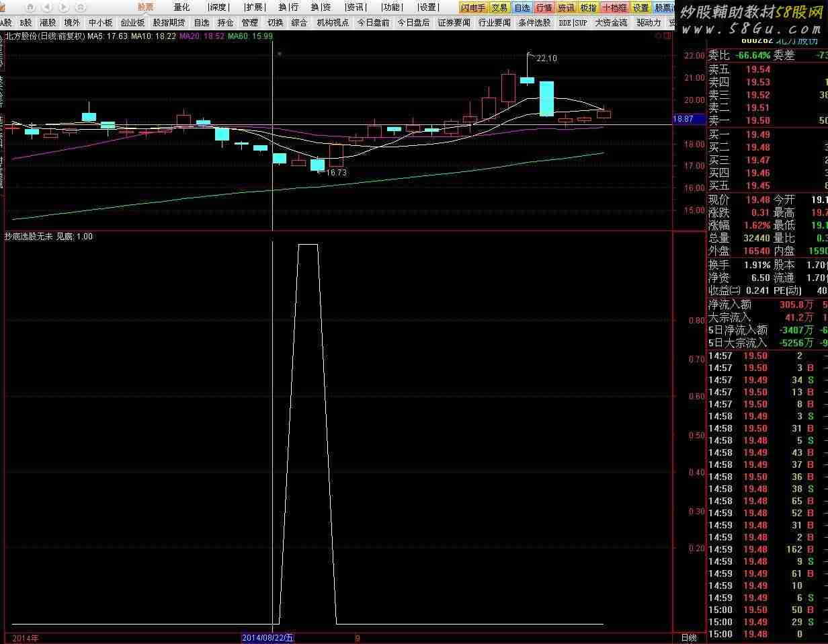Click the yellow 资讯 button at top right
This screenshot has height=644, width=828.
(566, 8)
